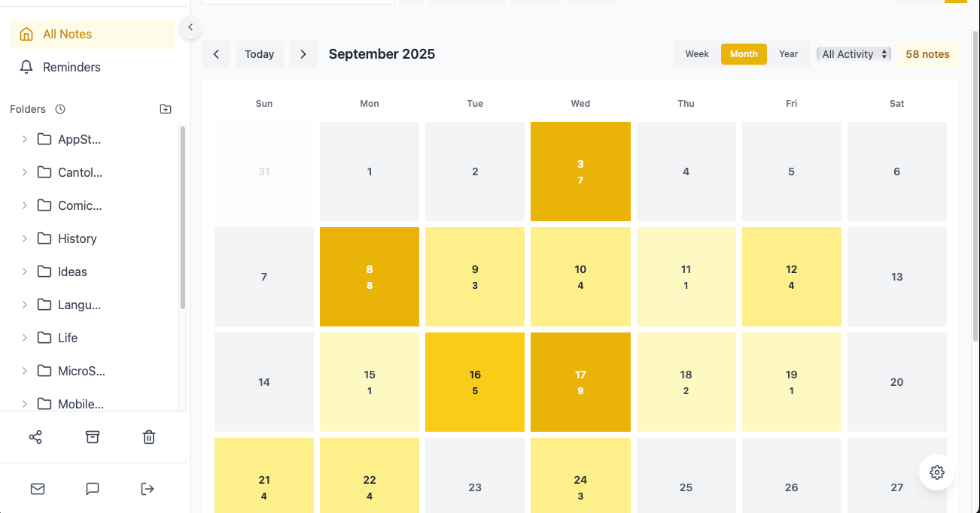Image resolution: width=980 pixels, height=513 pixels.
Task: Open the shared notes icon
Action: [x=35, y=437]
